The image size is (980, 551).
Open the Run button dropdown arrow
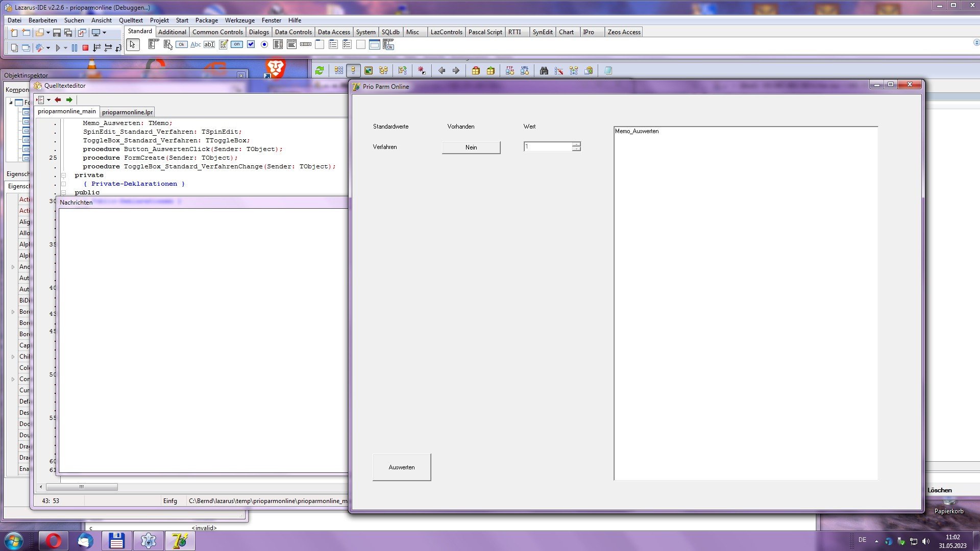[65, 48]
